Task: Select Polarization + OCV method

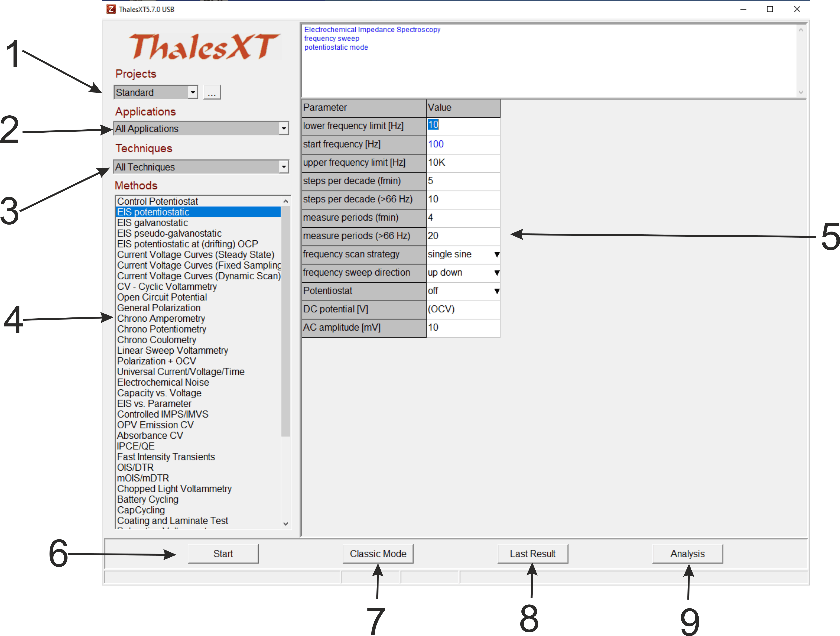Action: coord(198,361)
